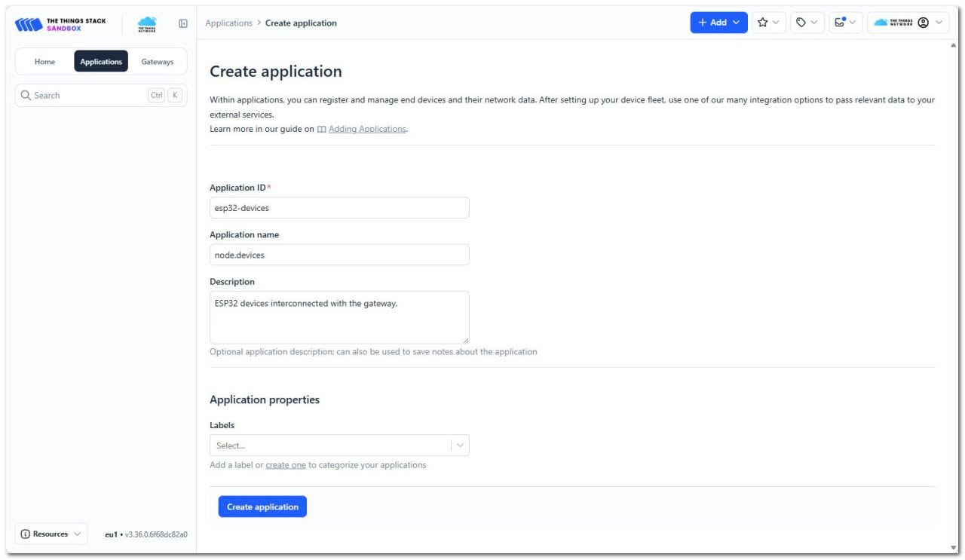965x560 pixels.
Task: Open the Labels select dropdown arrow
Action: [x=460, y=445]
